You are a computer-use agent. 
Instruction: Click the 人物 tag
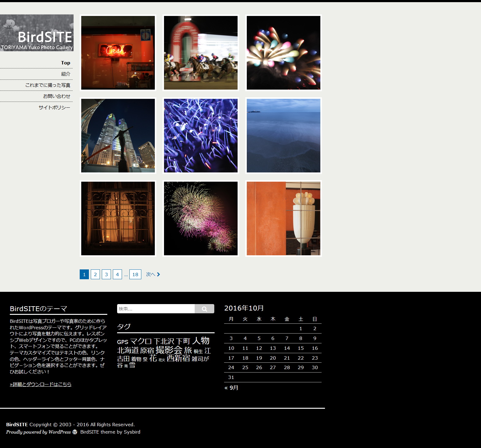[x=201, y=341]
